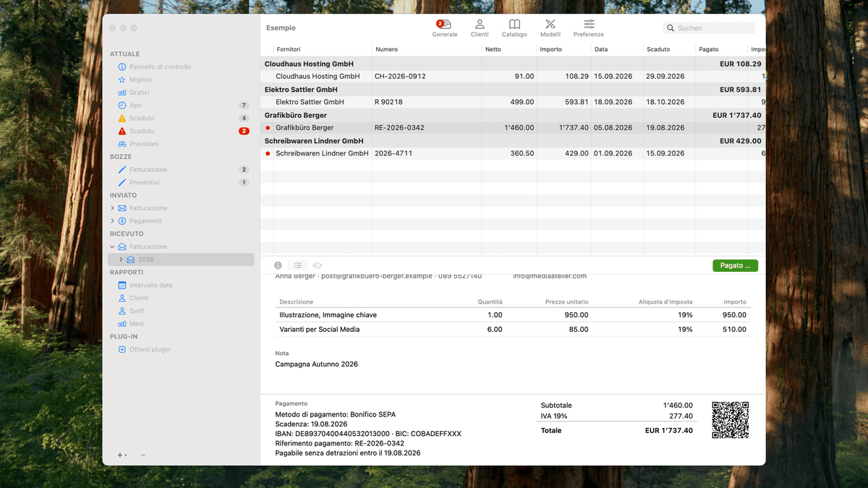The image size is (868, 488).
Task: Show the info detail view icon
Action: pyautogui.click(x=278, y=266)
